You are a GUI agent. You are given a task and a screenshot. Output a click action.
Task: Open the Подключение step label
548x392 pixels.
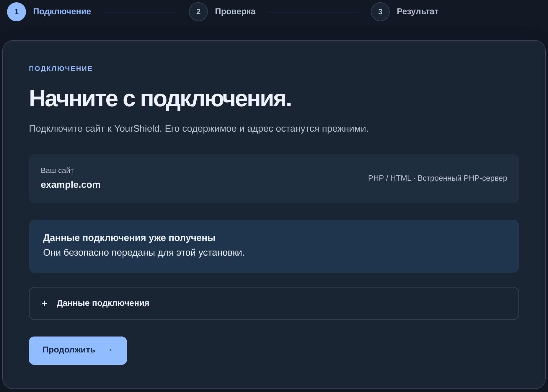(x=62, y=12)
